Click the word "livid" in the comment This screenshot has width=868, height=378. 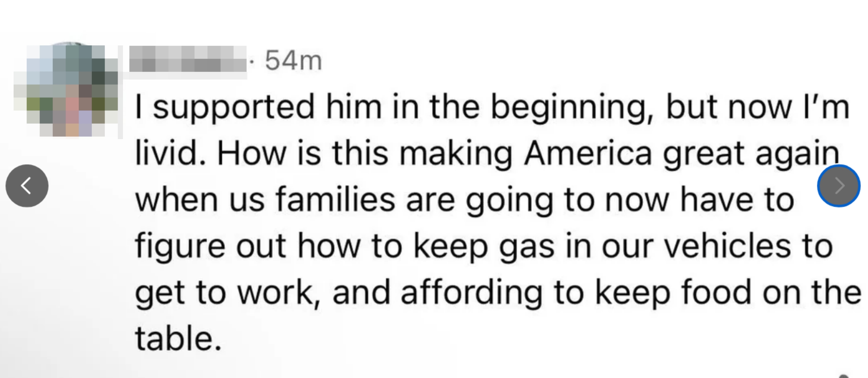(x=170, y=154)
